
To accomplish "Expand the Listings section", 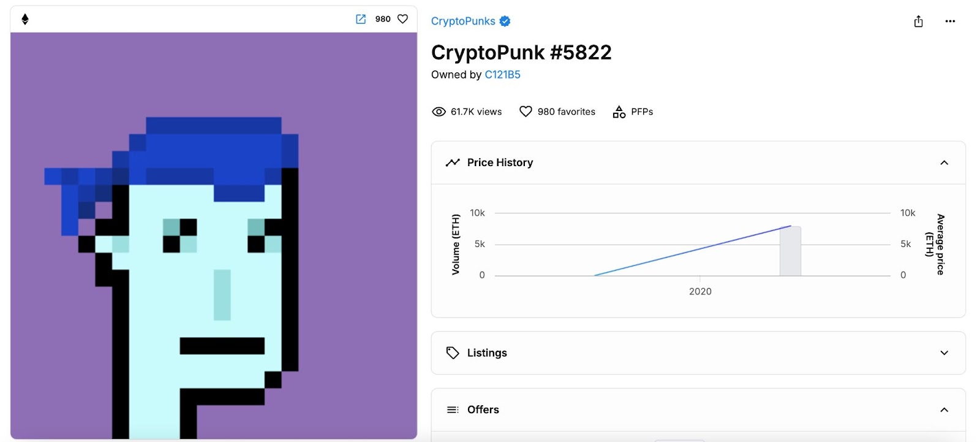I will 944,353.
